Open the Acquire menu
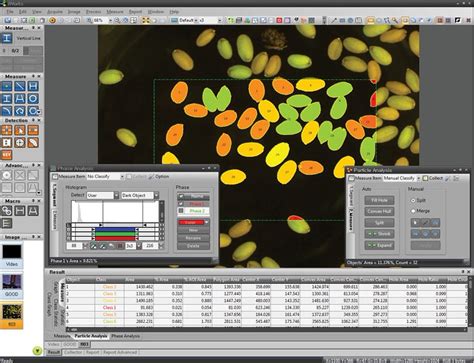Screen dimensions: 474x363 pos(55,12)
